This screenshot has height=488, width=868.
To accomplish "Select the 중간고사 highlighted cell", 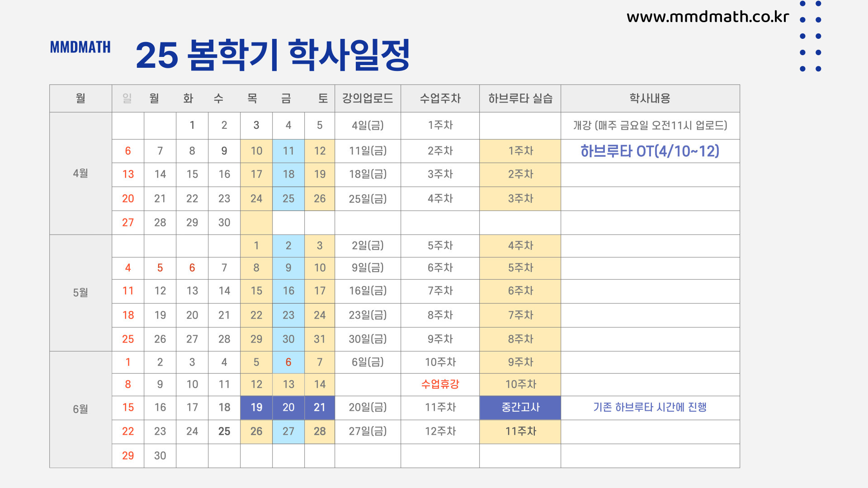I will [x=520, y=408].
